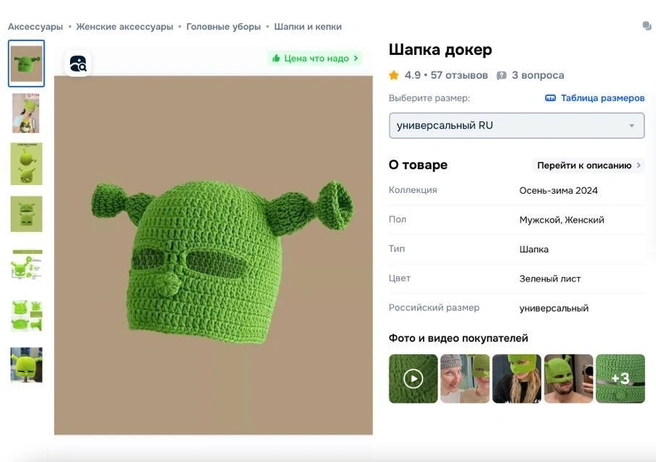Open the '+3' more customer photos
The width and height of the screenshot is (656, 462).
620,379
